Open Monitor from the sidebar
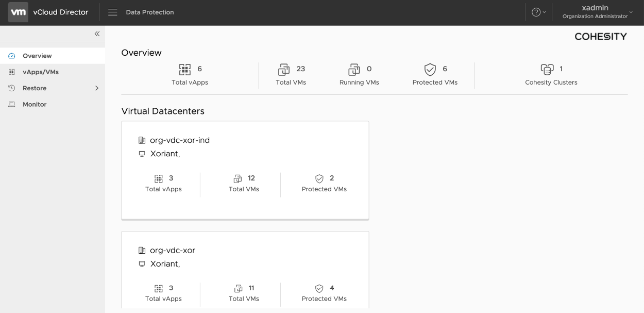Viewport: 644px width, 313px height. coord(35,104)
